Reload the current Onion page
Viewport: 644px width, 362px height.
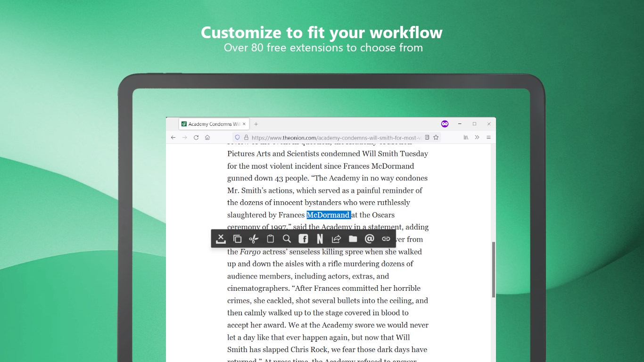tap(196, 137)
